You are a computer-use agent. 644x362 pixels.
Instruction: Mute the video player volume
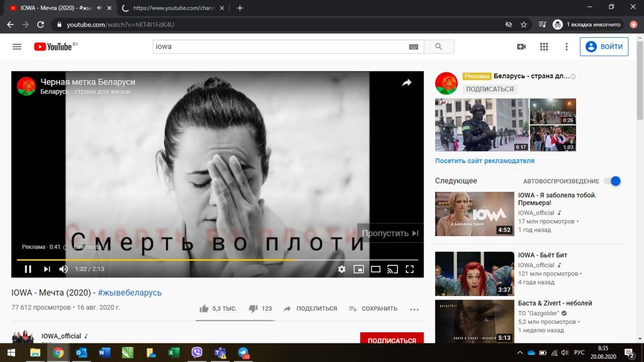63,269
